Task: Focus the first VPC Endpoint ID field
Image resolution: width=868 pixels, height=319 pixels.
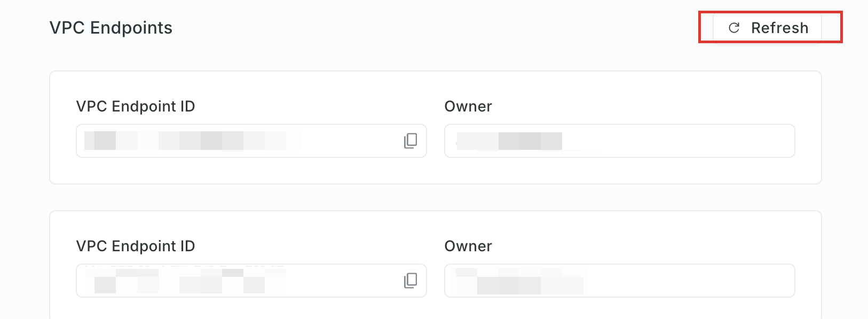Action: 251,141
